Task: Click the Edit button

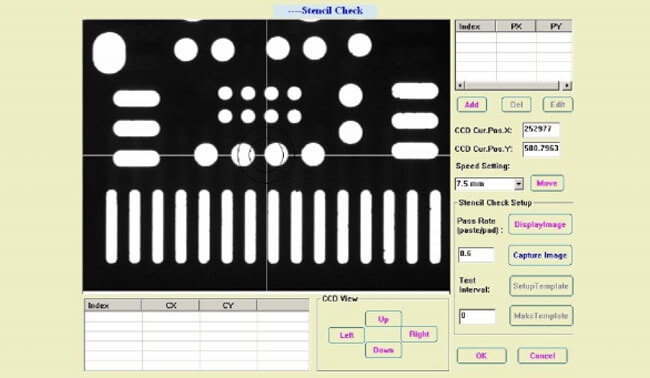Action: pyautogui.click(x=558, y=104)
